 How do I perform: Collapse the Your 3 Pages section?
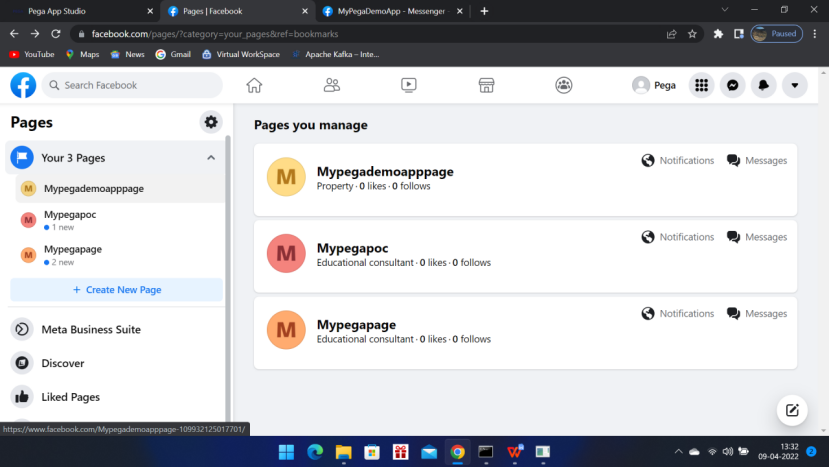[x=211, y=158]
